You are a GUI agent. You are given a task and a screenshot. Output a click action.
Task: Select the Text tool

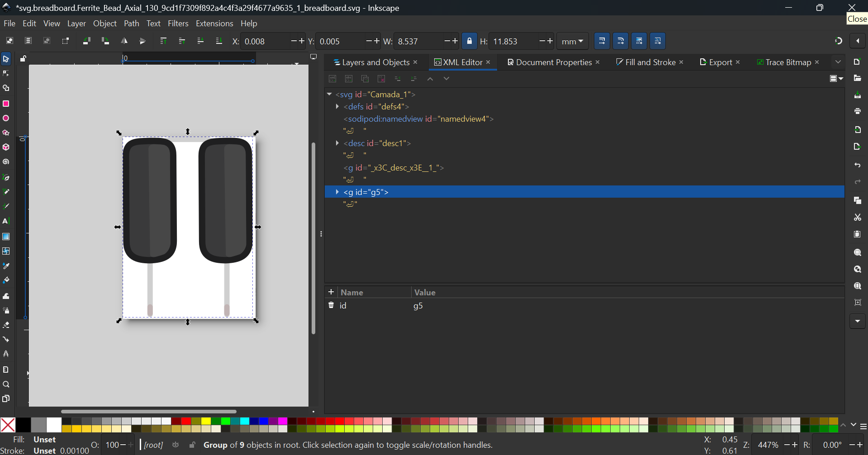6,221
